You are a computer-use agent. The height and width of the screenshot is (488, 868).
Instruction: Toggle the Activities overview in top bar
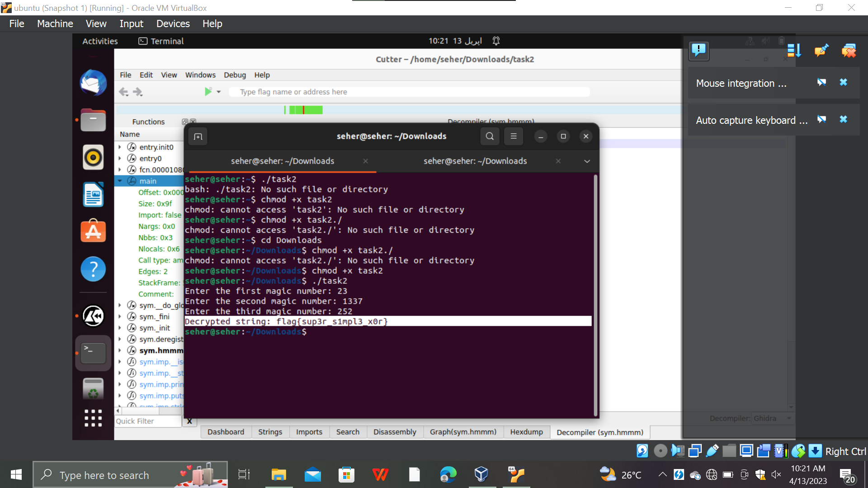coord(99,41)
